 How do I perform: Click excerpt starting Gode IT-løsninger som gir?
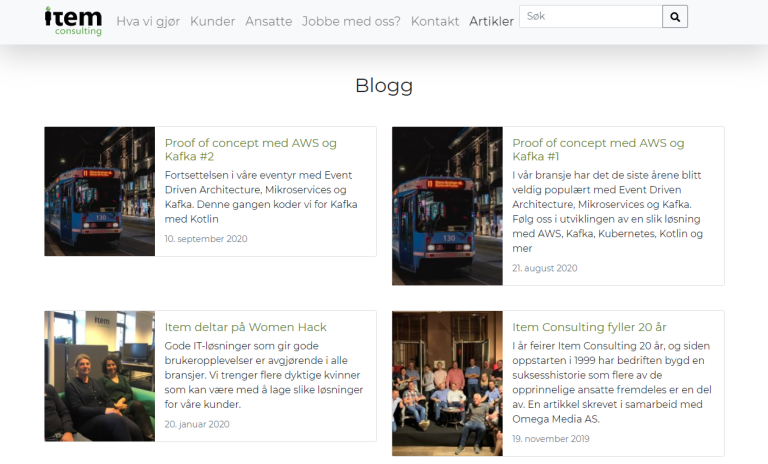coord(264,375)
